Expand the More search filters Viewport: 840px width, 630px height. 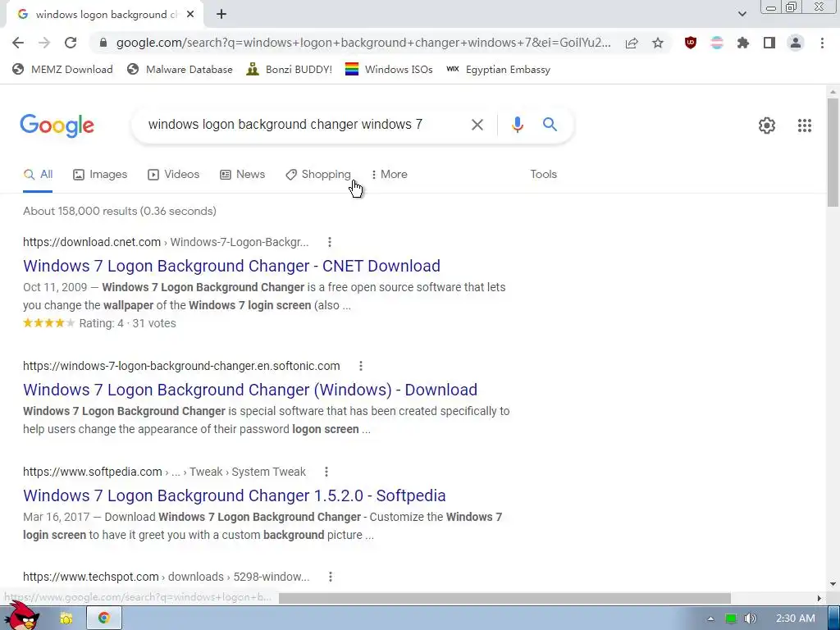point(389,174)
